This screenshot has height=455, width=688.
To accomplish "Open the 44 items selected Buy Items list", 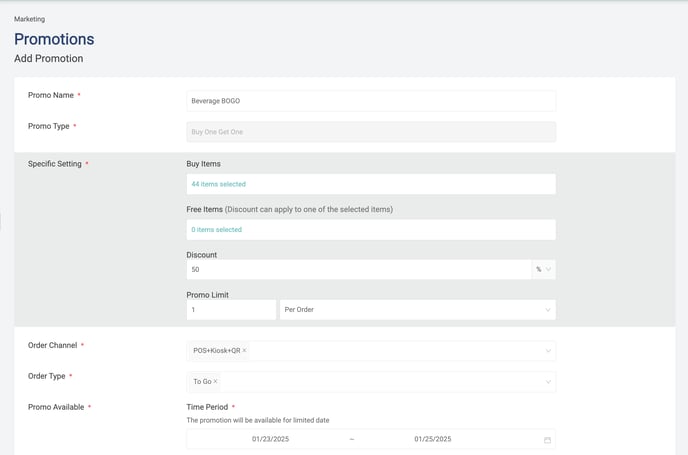I will [370, 184].
